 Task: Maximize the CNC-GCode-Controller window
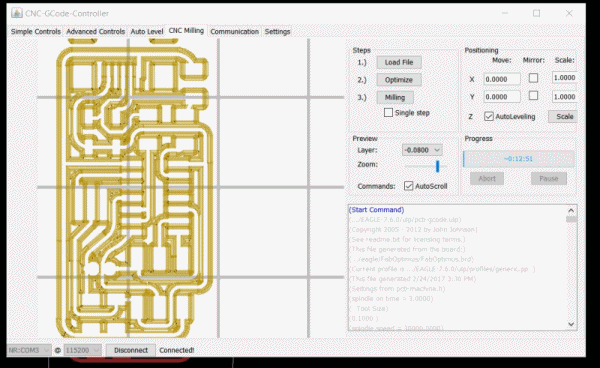point(536,13)
